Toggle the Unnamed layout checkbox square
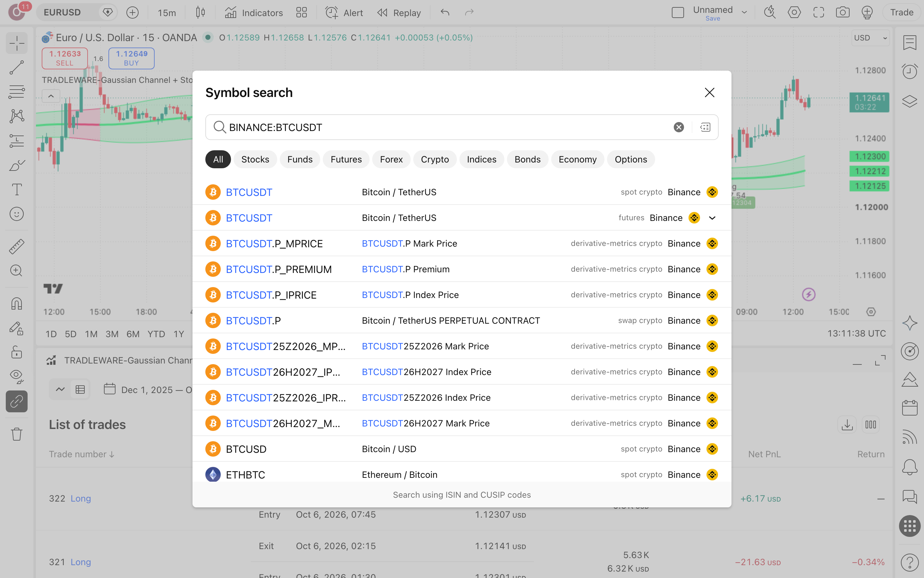Image resolution: width=924 pixels, height=578 pixels. 678,13
